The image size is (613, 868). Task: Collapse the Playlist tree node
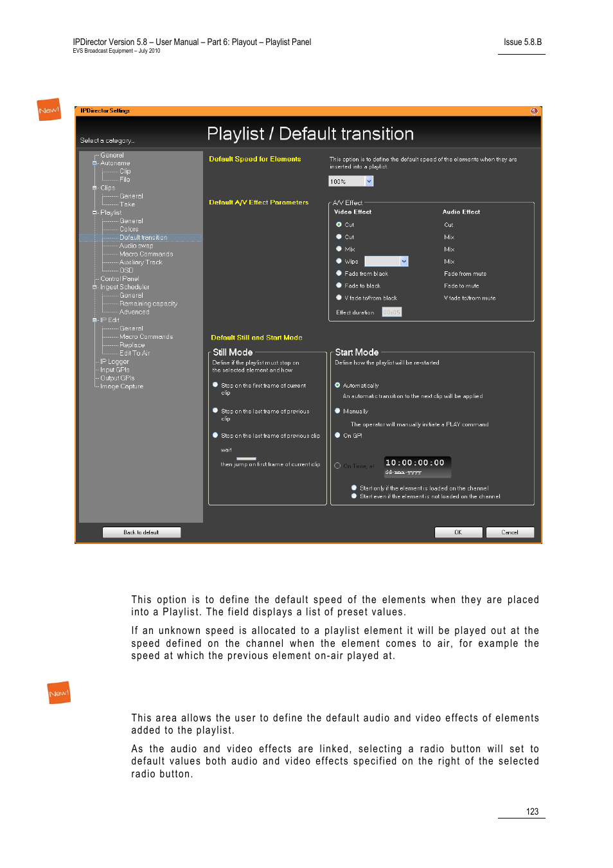[x=95, y=213]
